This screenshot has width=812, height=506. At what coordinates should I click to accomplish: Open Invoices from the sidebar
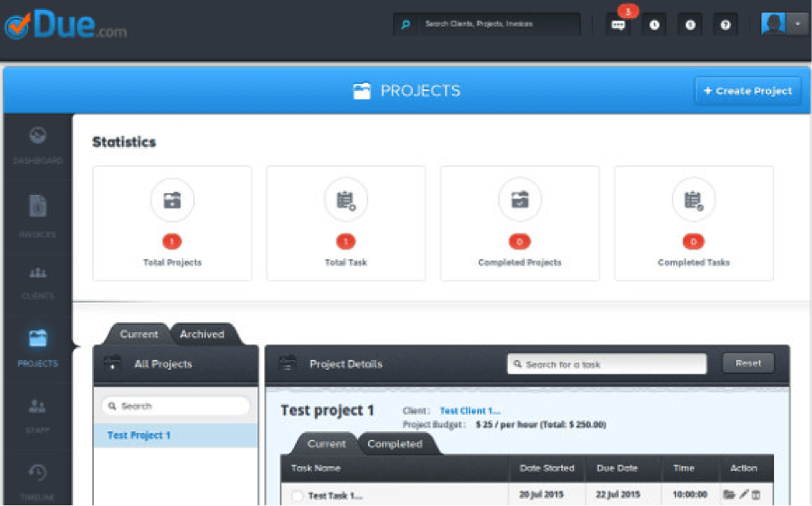click(37, 216)
